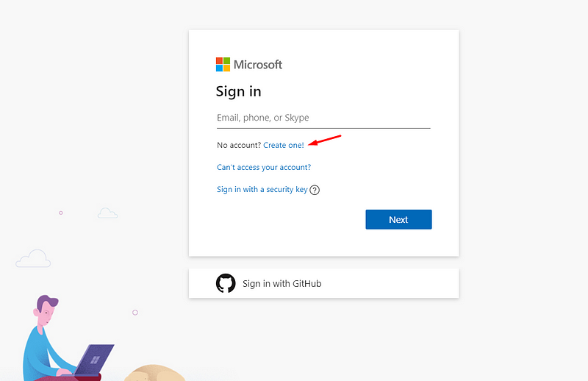
Task: Click the illustrated person's head
Action: pyautogui.click(x=46, y=311)
